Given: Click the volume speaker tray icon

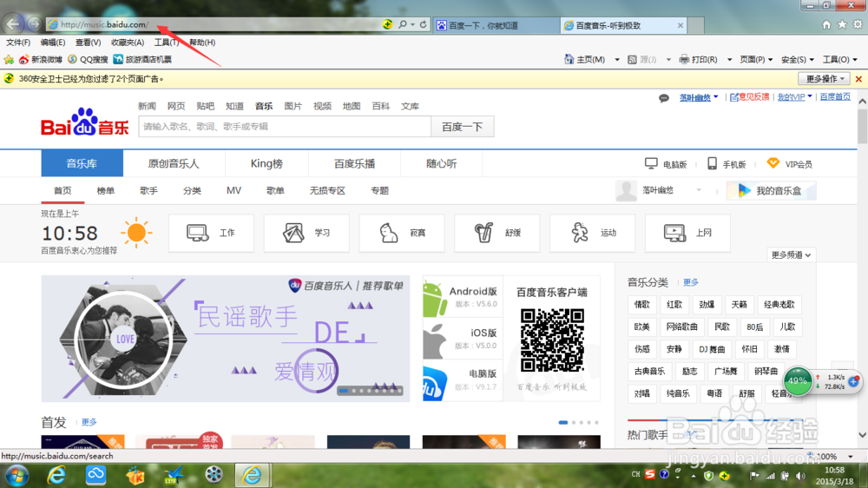Looking at the screenshot, I should tap(800, 476).
